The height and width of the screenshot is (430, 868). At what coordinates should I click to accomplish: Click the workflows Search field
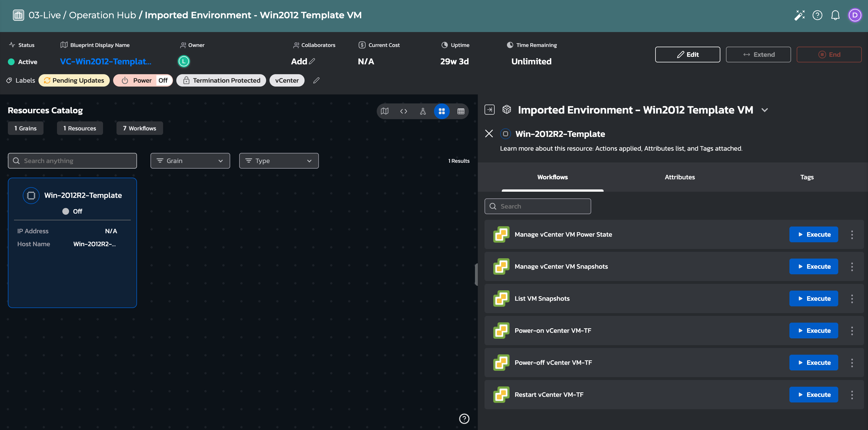(x=537, y=206)
